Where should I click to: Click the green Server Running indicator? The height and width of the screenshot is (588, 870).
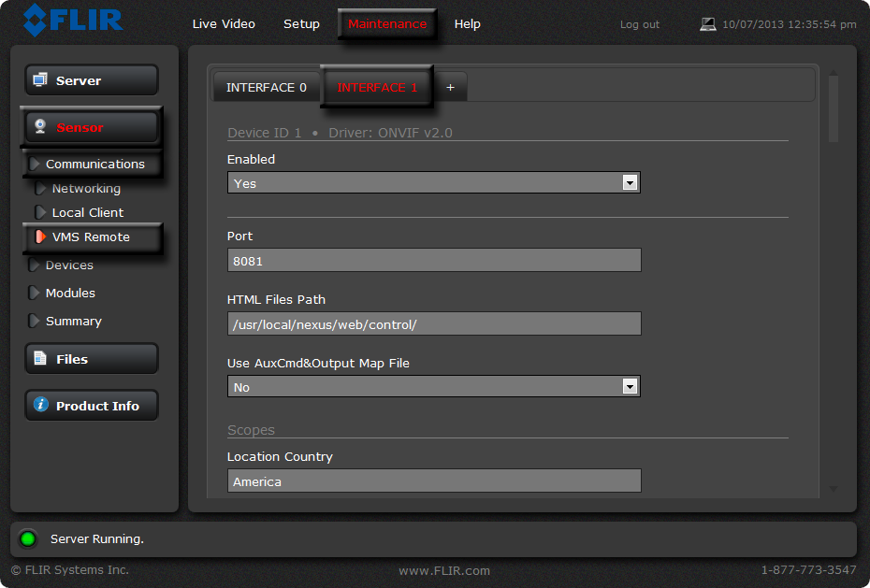pos(27,538)
